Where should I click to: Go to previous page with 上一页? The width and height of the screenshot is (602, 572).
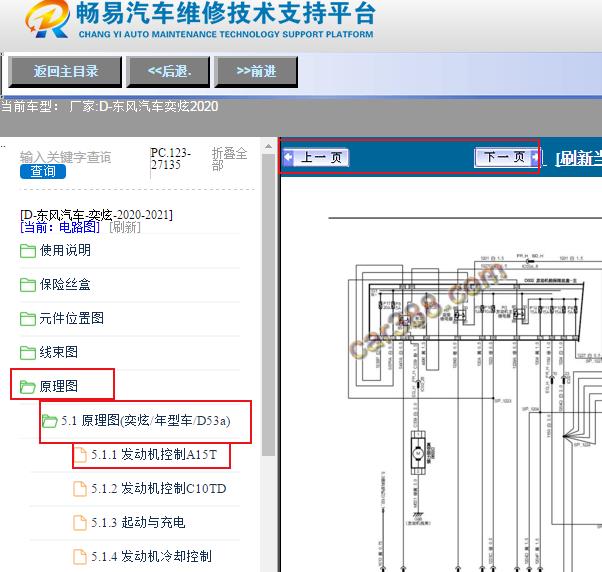[316, 157]
